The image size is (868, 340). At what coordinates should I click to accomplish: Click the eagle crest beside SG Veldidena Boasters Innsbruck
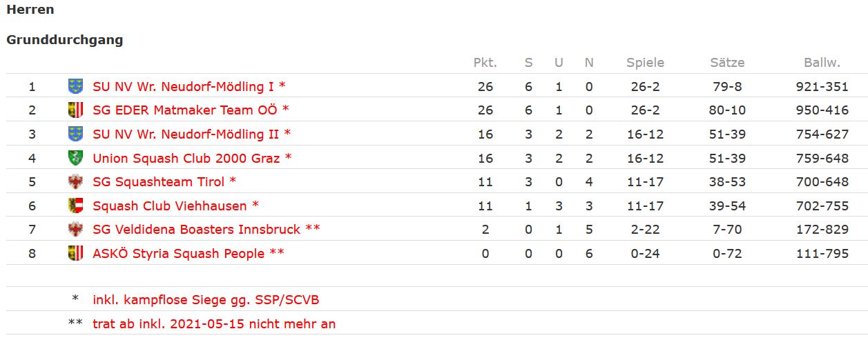75,229
